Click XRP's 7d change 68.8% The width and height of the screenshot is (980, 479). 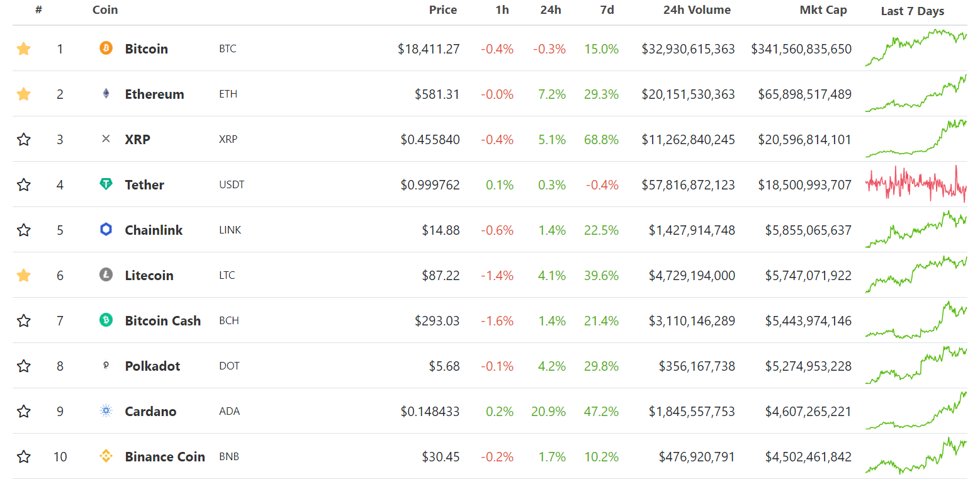[602, 139]
